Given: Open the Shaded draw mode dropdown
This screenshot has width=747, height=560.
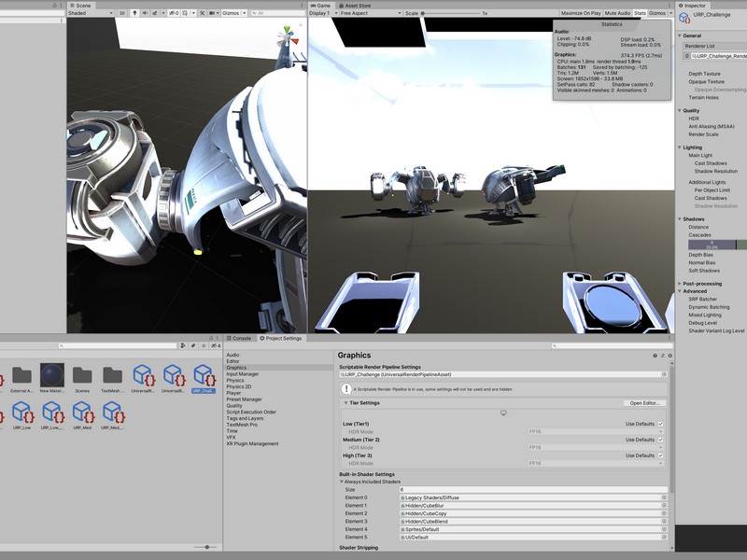Looking at the screenshot, I should click(x=91, y=13).
